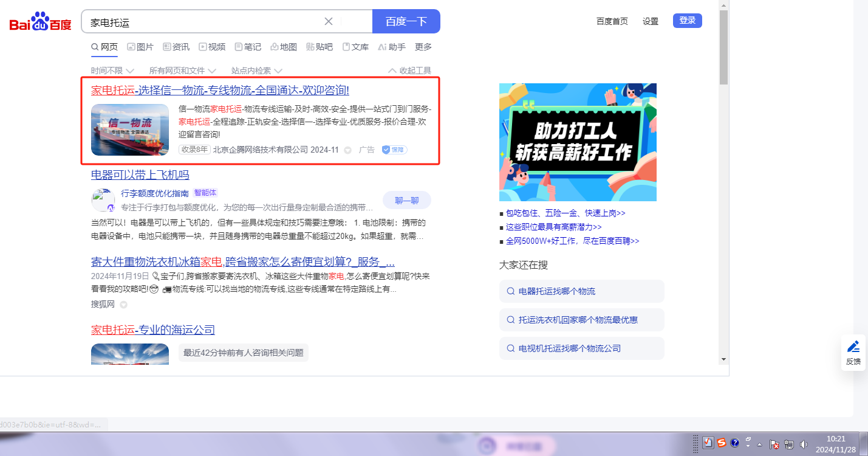Click the 登录 login button
868x456 pixels.
688,21
